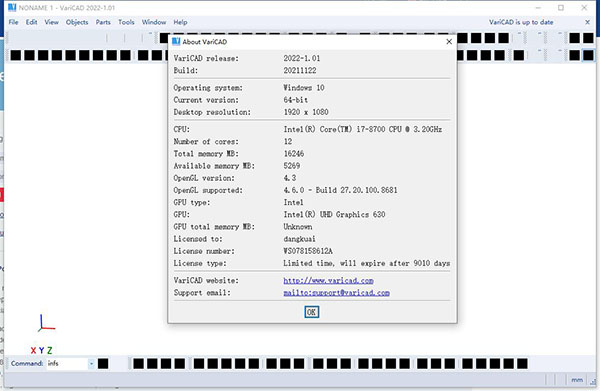This screenshot has width=600, height=391.
Task: Select the GPU type value 'Intel'
Action: point(293,202)
